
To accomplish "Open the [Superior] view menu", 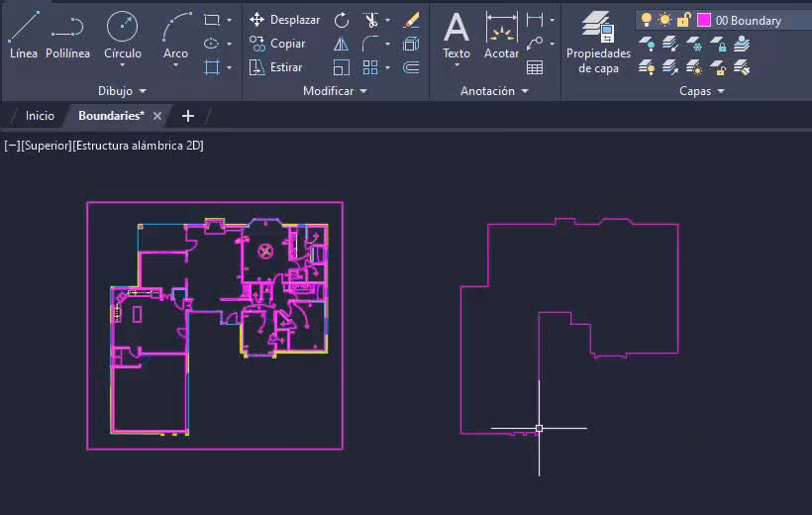I will tap(47, 146).
